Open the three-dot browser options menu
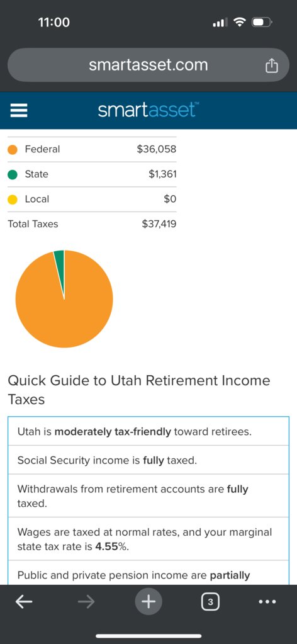This screenshot has height=644, width=297. [x=268, y=602]
